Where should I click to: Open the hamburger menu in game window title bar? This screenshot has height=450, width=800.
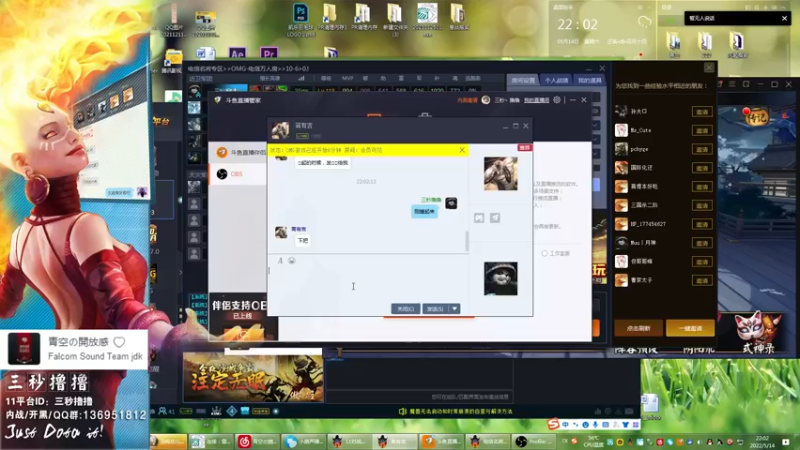pyautogui.click(x=732, y=84)
